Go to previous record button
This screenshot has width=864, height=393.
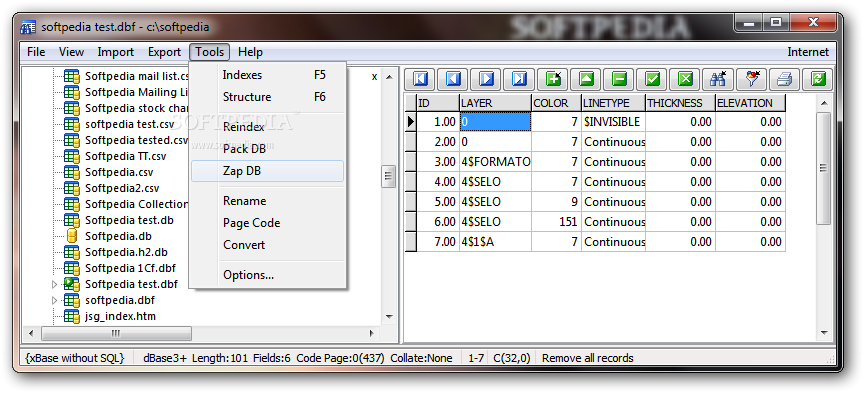pos(453,79)
